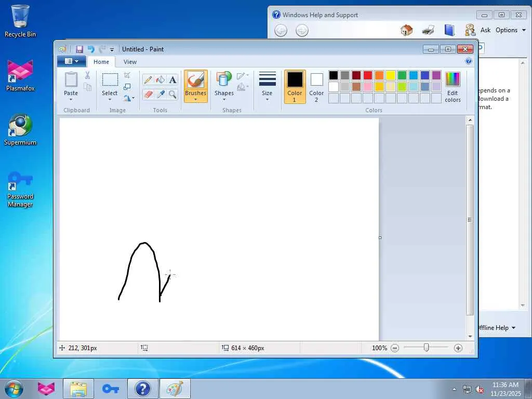Click the Copy icon in Clipboard group
Screen dimensions: 532x399
pyautogui.click(x=87, y=87)
